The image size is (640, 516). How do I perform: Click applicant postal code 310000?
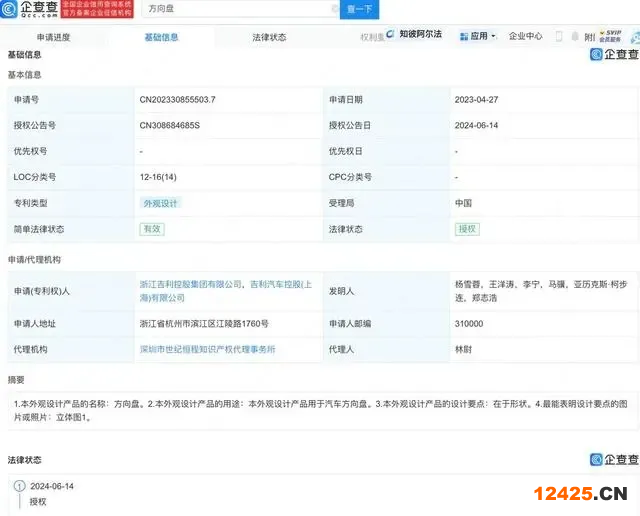click(x=469, y=324)
